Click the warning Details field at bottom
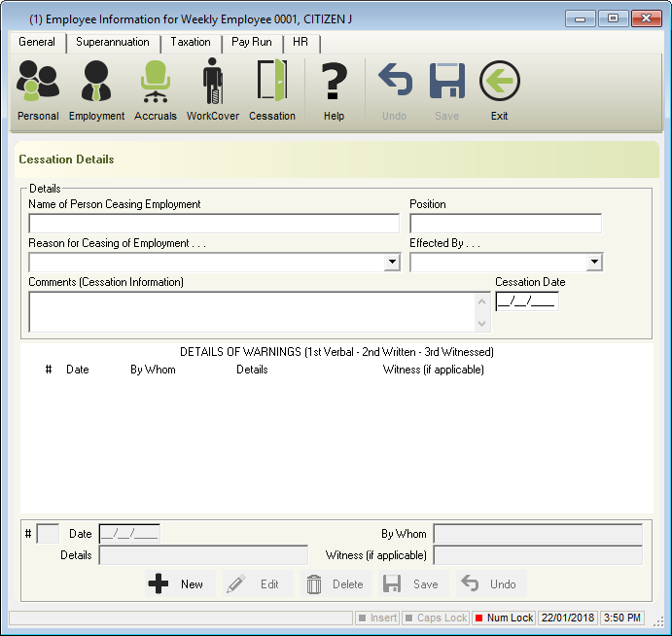The width and height of the screenshot is (672, 636). [x=203, y=555]
